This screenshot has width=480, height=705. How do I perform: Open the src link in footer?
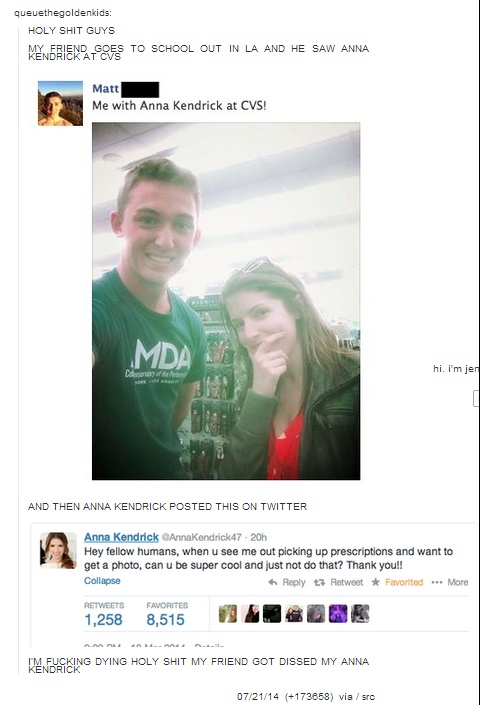pyautogui.click(x=368, y=696)
